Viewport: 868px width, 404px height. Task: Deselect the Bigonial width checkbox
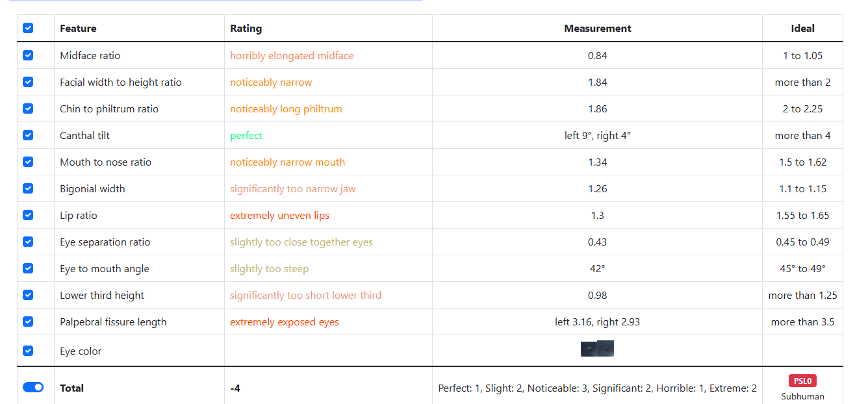tap(28, 188)
